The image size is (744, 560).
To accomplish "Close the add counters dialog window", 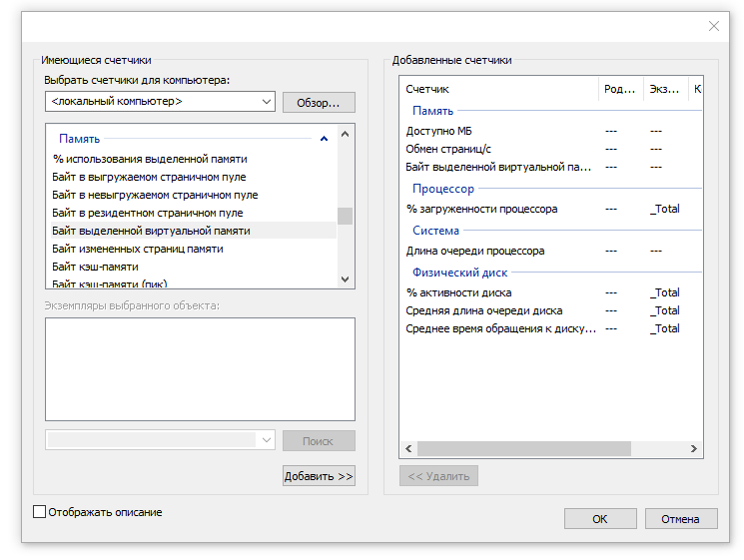I will tap(714, 26).
